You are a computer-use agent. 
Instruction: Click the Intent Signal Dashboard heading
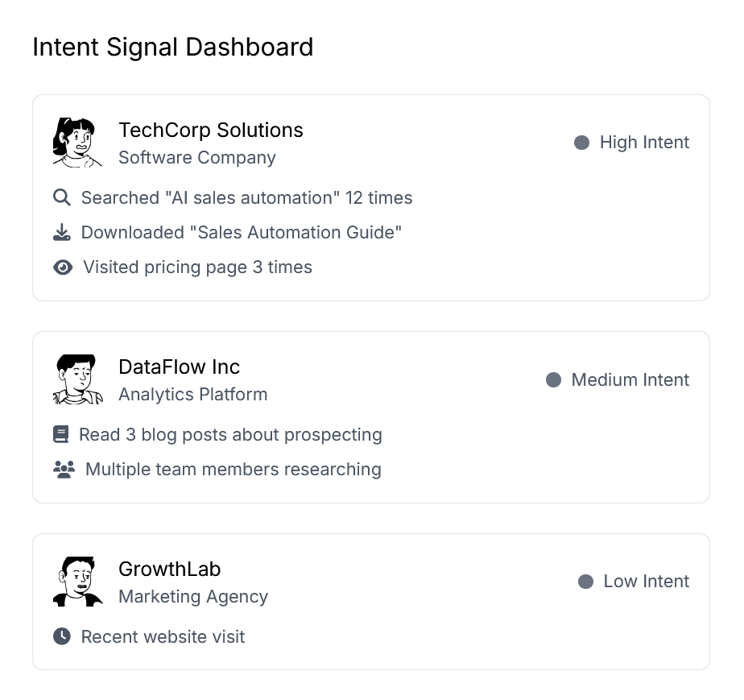pyautogui.click(x=172, y=47)
